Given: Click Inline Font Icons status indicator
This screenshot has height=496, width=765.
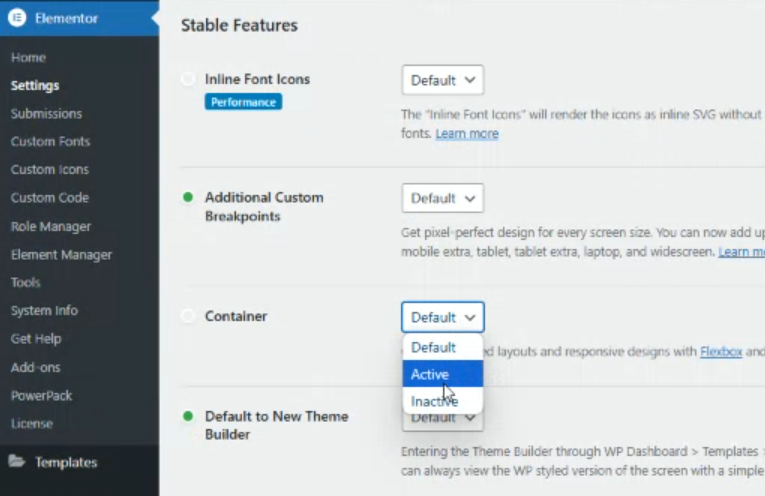Looking at the screenshot, I should tap(188, 79).
